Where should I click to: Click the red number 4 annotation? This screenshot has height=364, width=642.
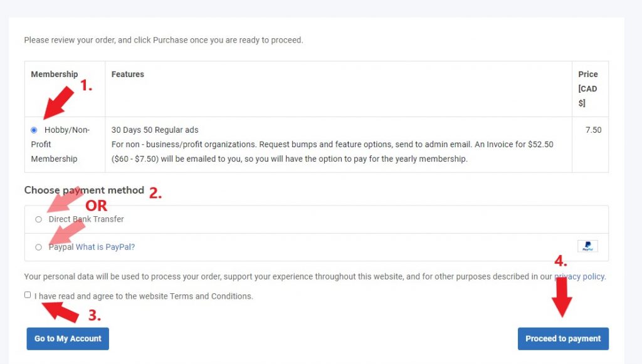click(560, 261)
